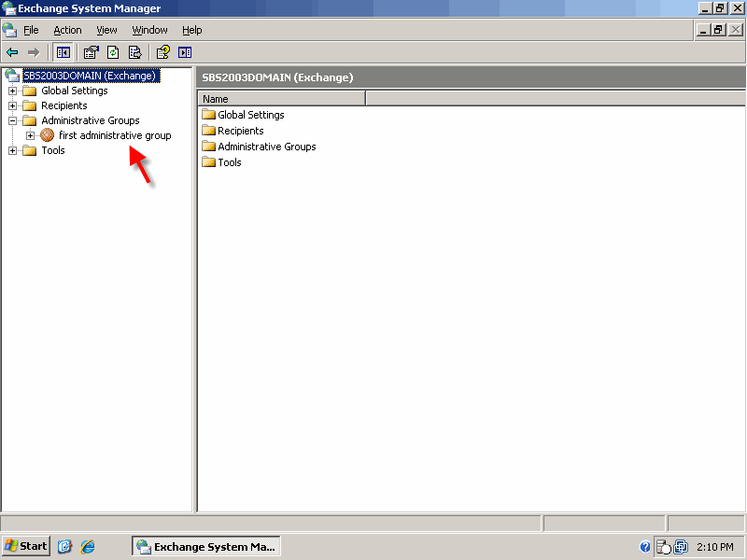Click the Tools folder icon in tree

[x=30, y=150]
